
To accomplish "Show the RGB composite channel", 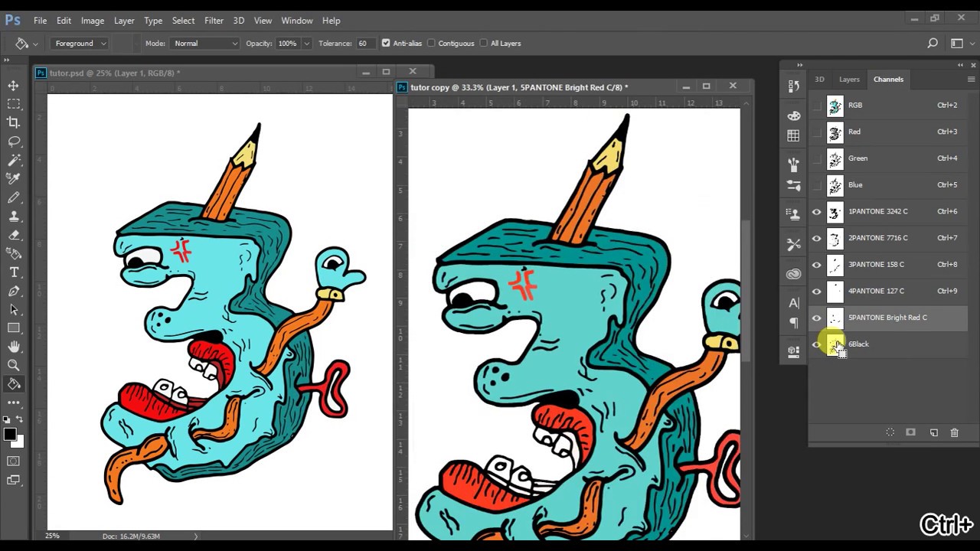I will coord(816,106).
